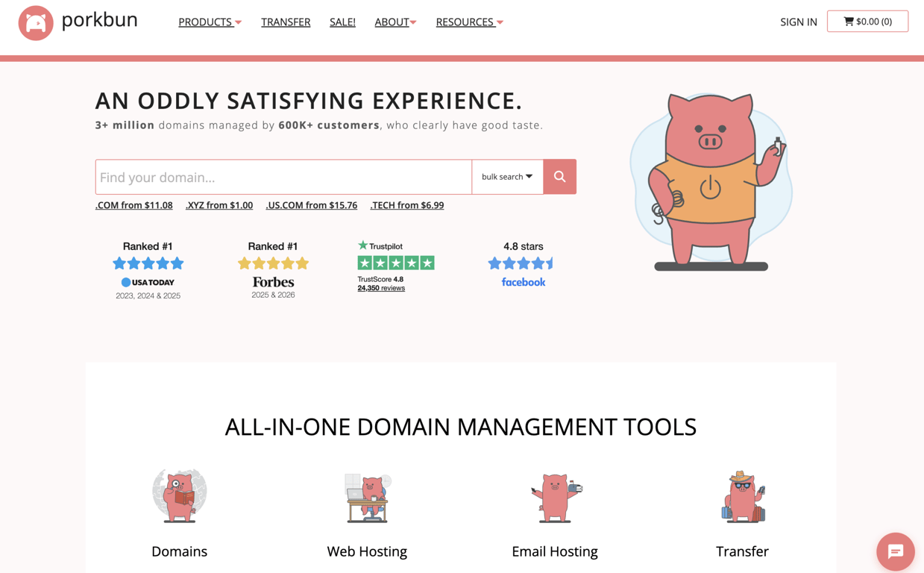The width and height of the screenshot is (924, 573).
Task: Open the live chat bubble button
Action: pos(896,551)
